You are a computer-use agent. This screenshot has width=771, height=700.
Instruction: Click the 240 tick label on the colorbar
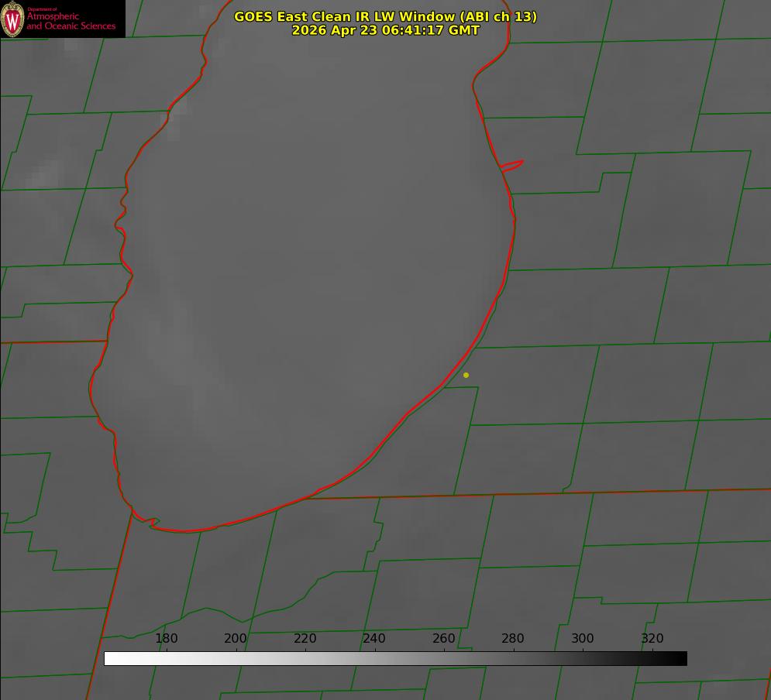374,638
